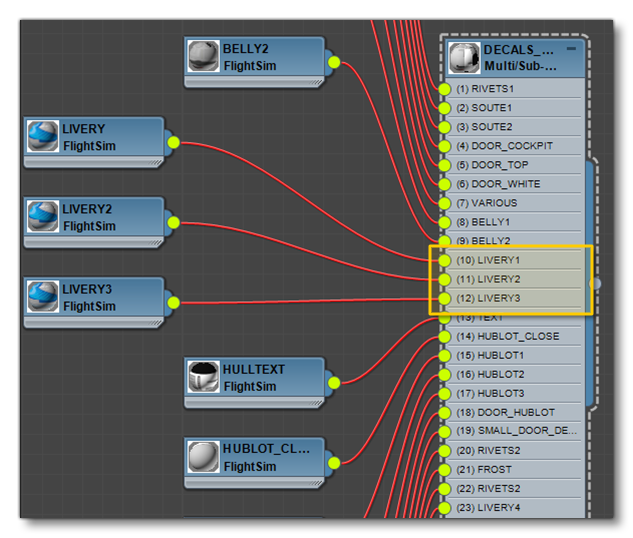Click the HUBLOT_CL... node preview sphere
Image resolution: width=633 pixels, height=538 pixels.
pyautogui.click(x=203, y=457)
